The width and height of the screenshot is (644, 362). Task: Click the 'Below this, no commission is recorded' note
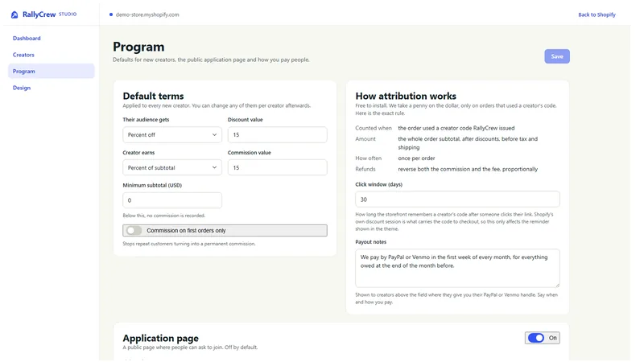[x=164, y=216]
